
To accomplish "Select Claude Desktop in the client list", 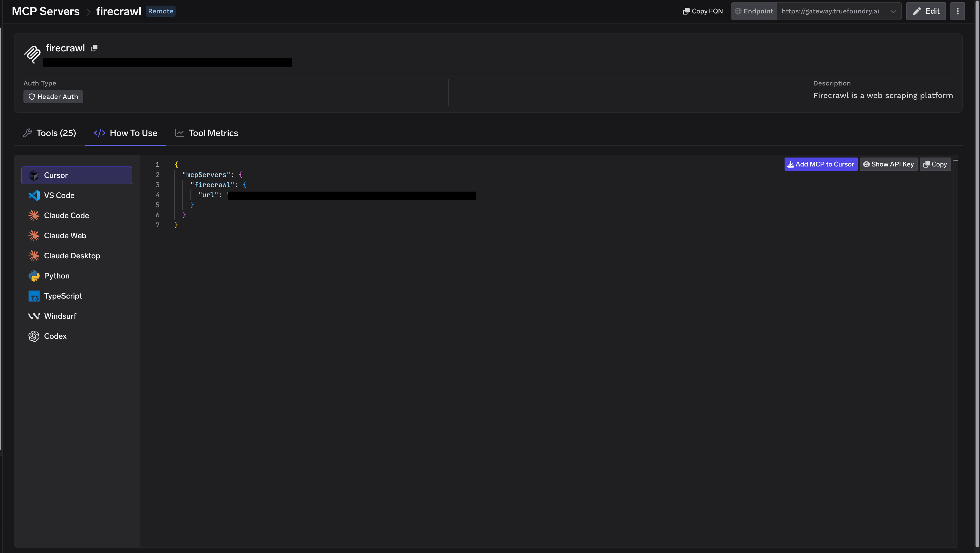I will pyautogui.click(x=77, y=256).
